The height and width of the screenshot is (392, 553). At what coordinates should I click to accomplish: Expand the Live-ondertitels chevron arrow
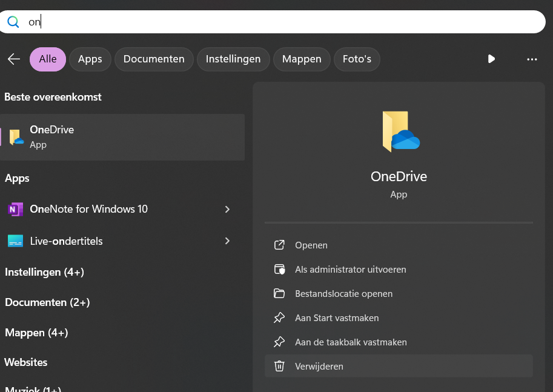pyautogui.click(x=228, y=241)
